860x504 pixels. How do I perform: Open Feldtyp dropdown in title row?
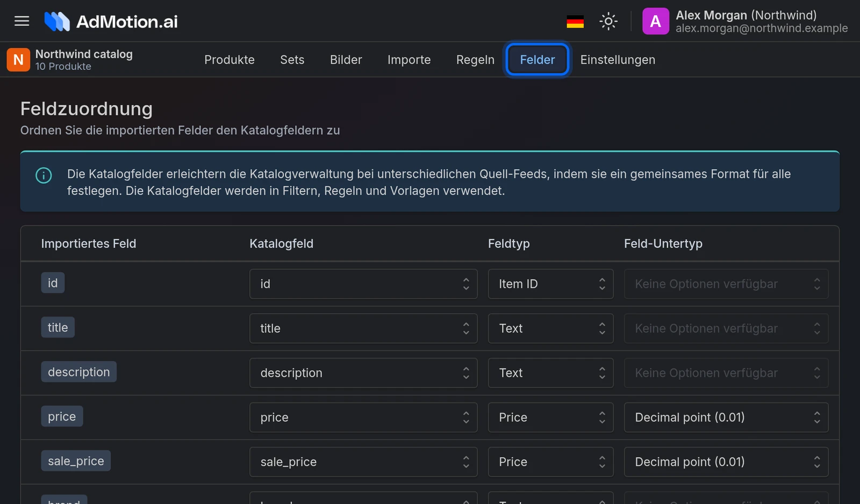[x=550, y=328]
